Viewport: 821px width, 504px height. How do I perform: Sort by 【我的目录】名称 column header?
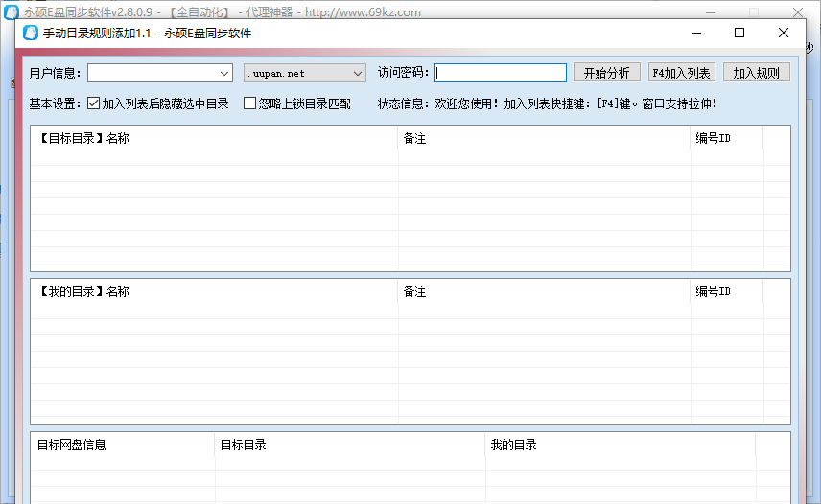(x=214, y=291)
